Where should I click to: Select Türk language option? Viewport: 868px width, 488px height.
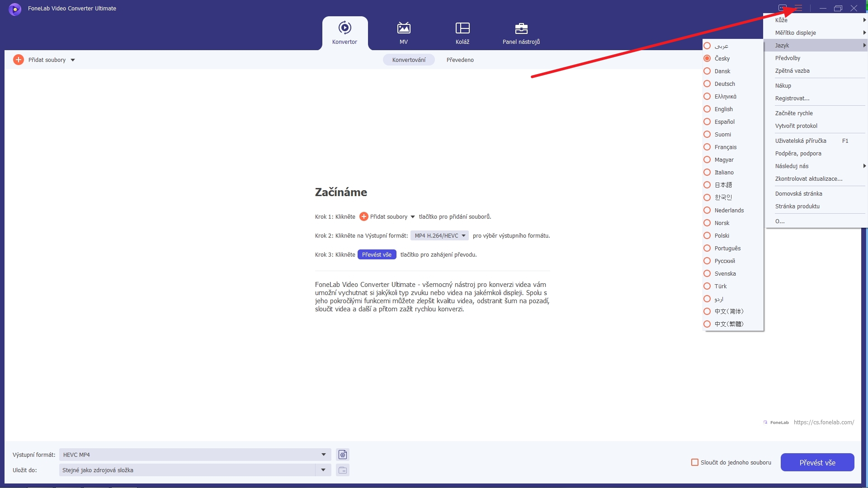point(733,286)
